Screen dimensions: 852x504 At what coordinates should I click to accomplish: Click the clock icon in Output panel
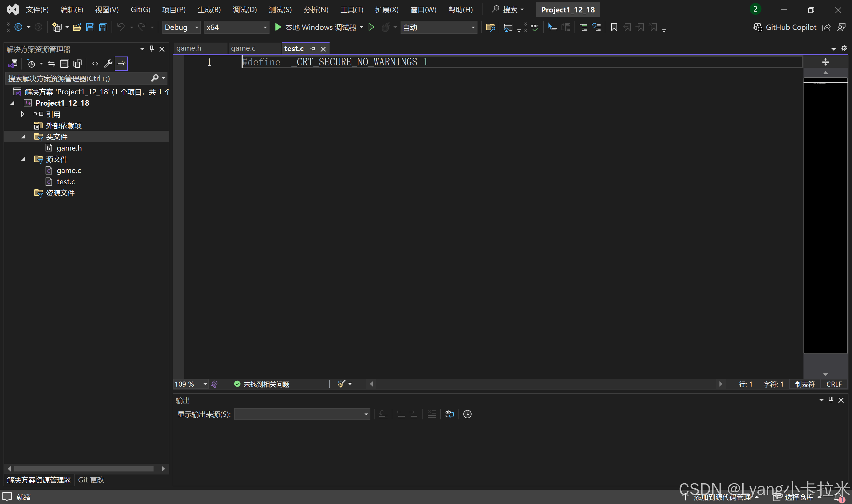point(467,414)
